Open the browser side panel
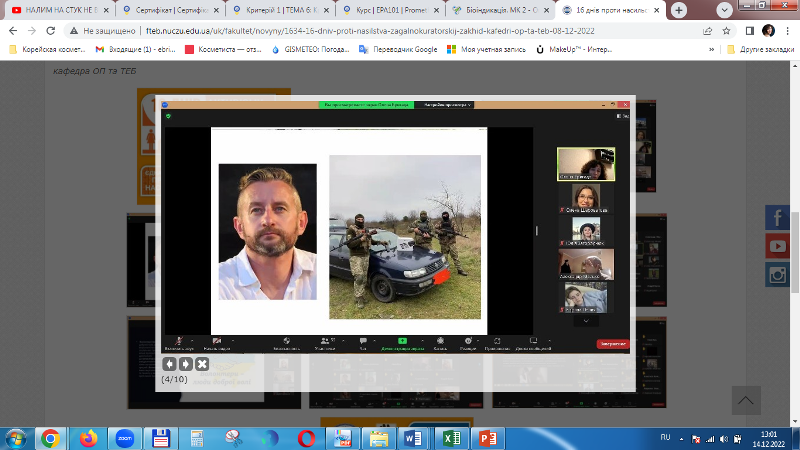 coord(749,31)
